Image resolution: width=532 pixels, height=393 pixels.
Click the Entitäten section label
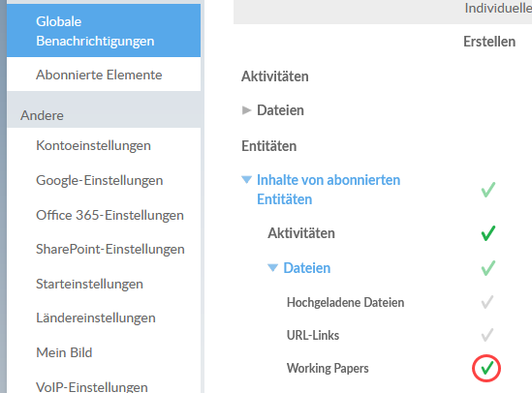point(269,146)
